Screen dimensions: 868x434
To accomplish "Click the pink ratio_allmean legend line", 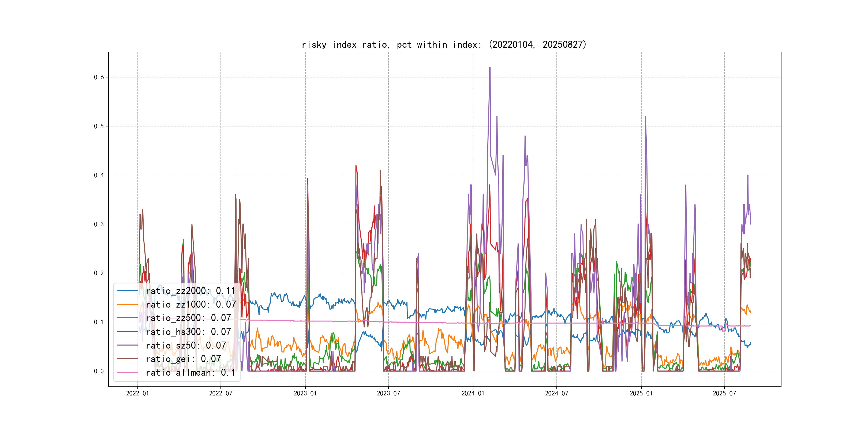I will pyautogui.click(x=127, y=372).
